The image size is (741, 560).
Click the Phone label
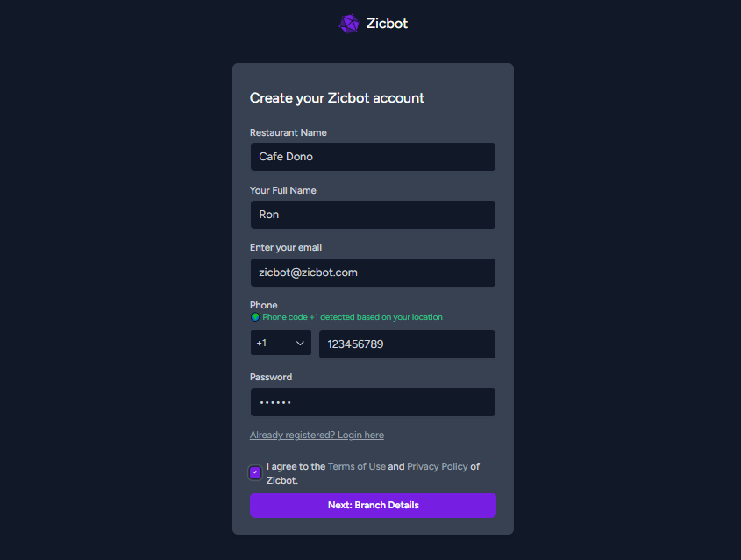(263, 305)
